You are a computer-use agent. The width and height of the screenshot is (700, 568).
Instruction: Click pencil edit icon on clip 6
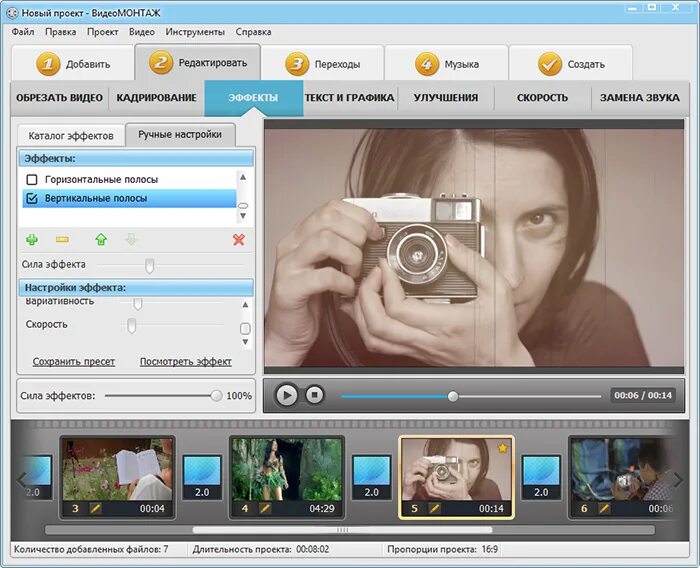[x=604, y=508]
